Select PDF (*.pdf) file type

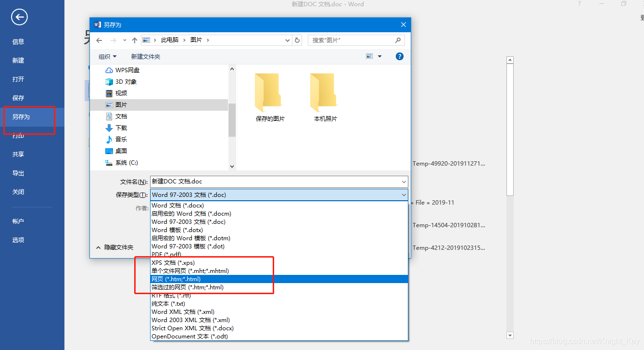279,254
